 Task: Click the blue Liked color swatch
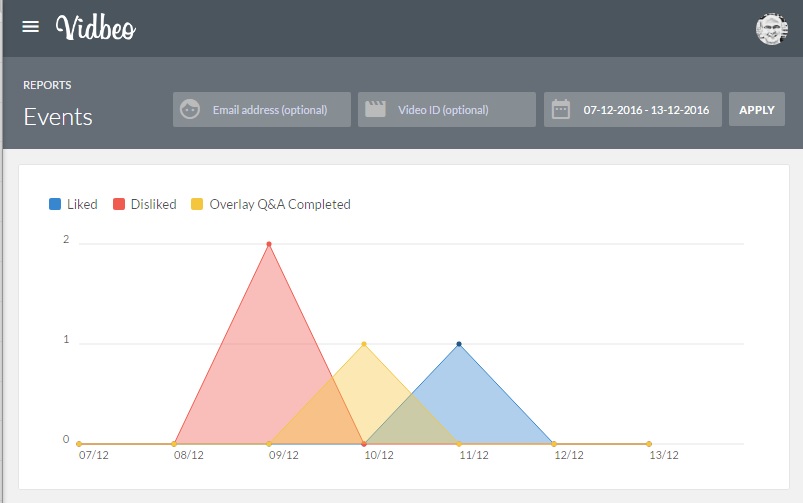coord(55,204)
